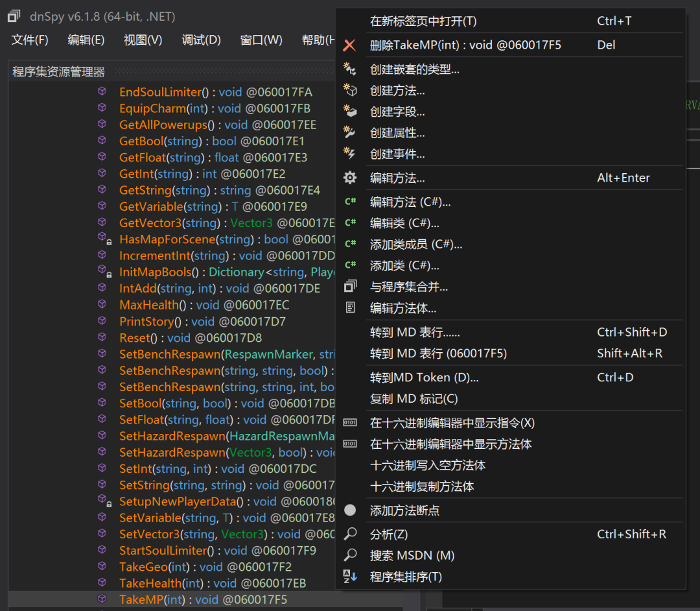Select GetAllPowerups() method in tree
The height and width of the screenshot is (611, 700).
[x=218, y=125]
